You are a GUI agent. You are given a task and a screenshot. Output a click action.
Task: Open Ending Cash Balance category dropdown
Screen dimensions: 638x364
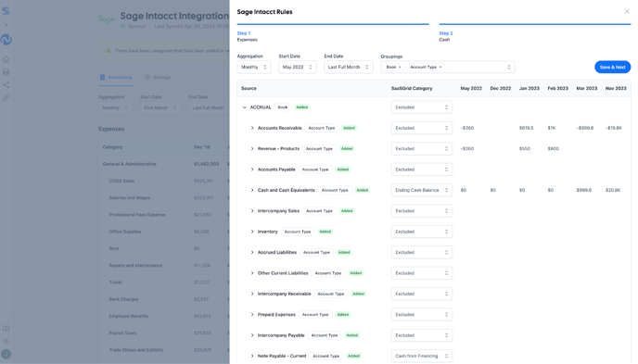pyautogui.click(x=422, y=190)
